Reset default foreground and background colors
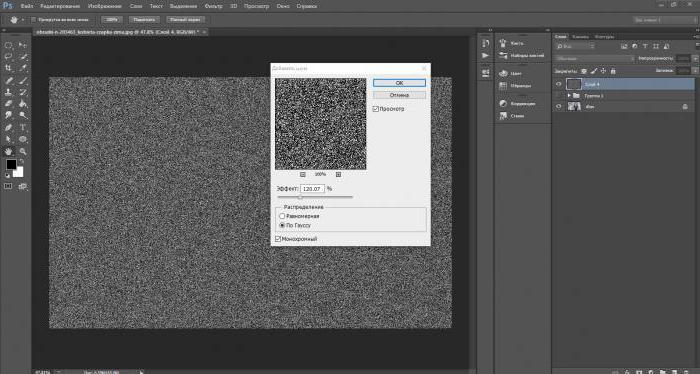The height and width of the screenshot is (374, 700). pyautogui.click(x=8, y=175)
